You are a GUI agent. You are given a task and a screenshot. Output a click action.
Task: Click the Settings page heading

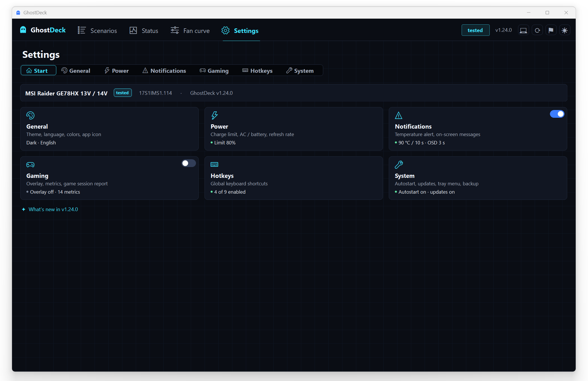41,54
